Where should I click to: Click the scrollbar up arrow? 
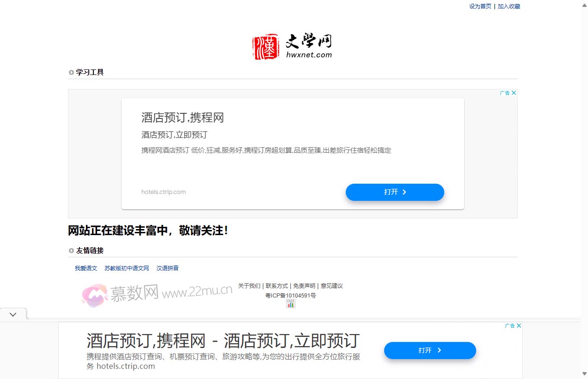(x=584, y=4)
